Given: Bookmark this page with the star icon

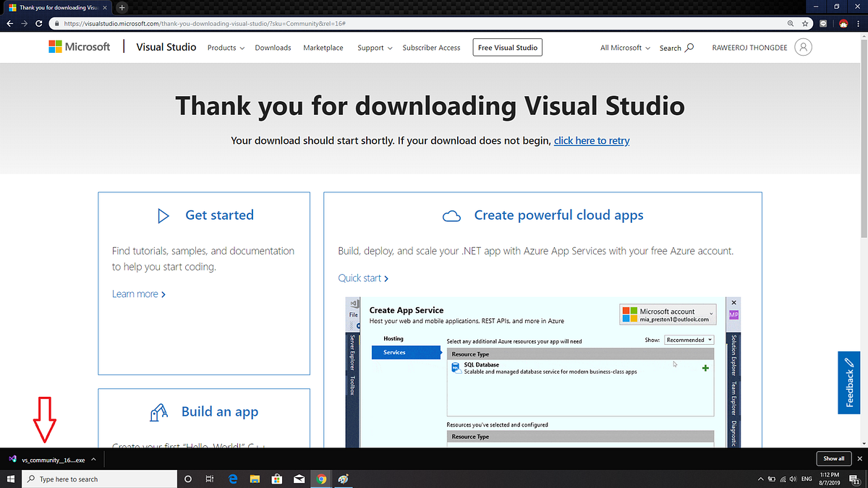Looking at the screenshot, I should 805,23.
